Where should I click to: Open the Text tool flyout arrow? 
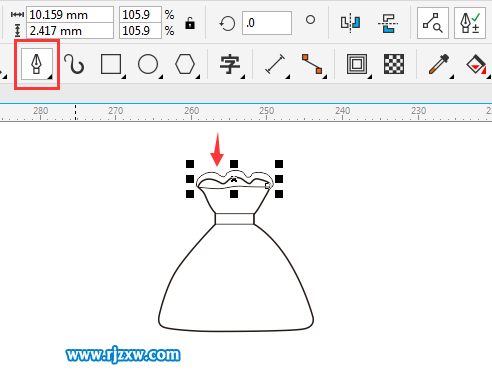pyautogui.click(x=243, y=77)
